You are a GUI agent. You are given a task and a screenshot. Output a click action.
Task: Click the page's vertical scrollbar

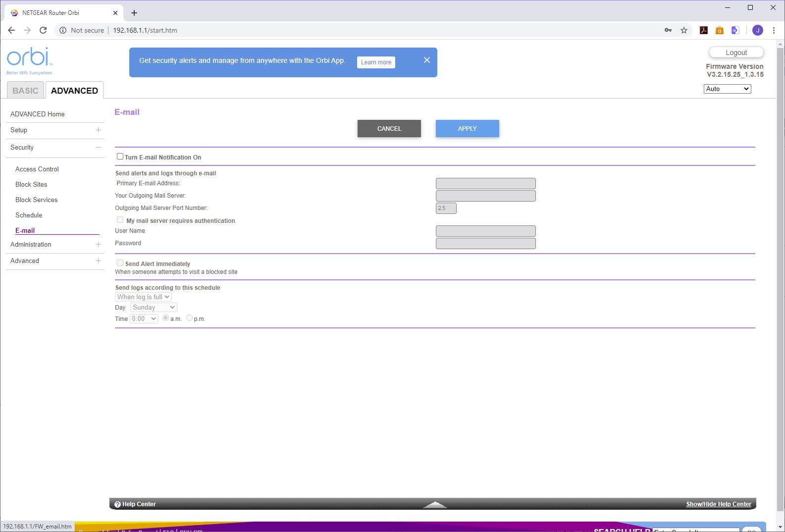781,280
